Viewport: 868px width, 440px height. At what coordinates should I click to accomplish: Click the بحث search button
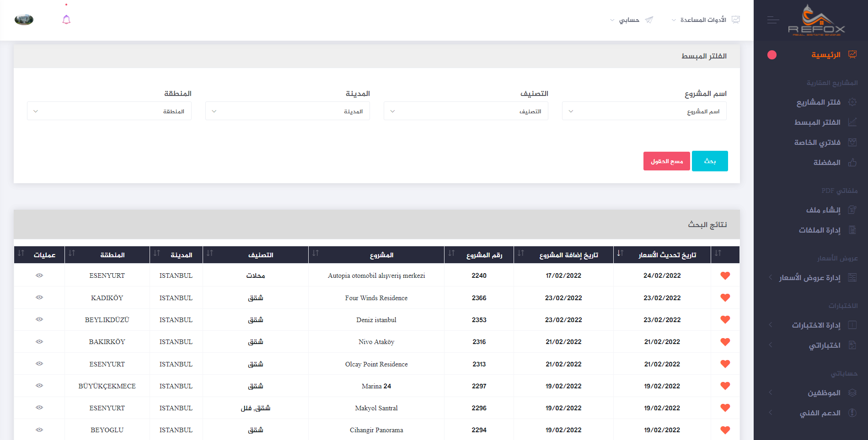point(709,161)
